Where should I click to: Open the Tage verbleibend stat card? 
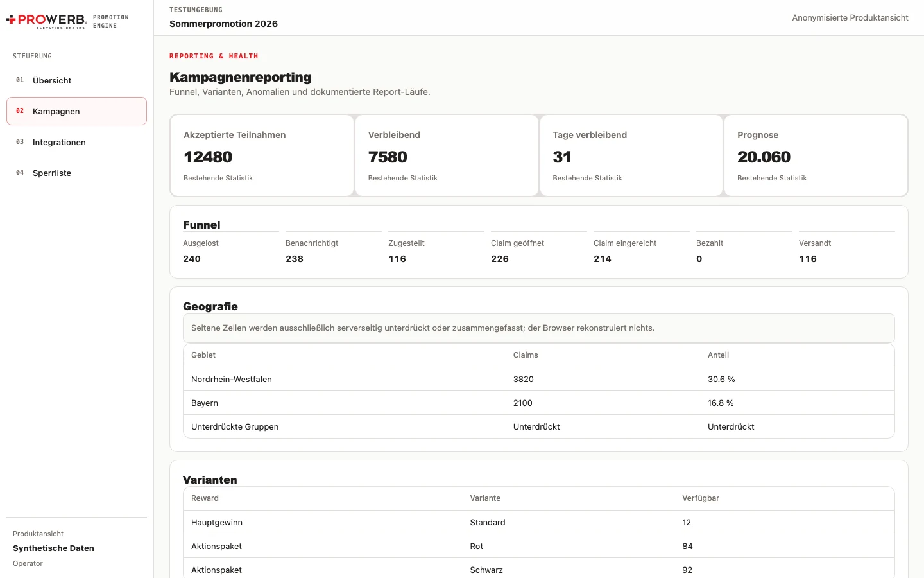631,155
